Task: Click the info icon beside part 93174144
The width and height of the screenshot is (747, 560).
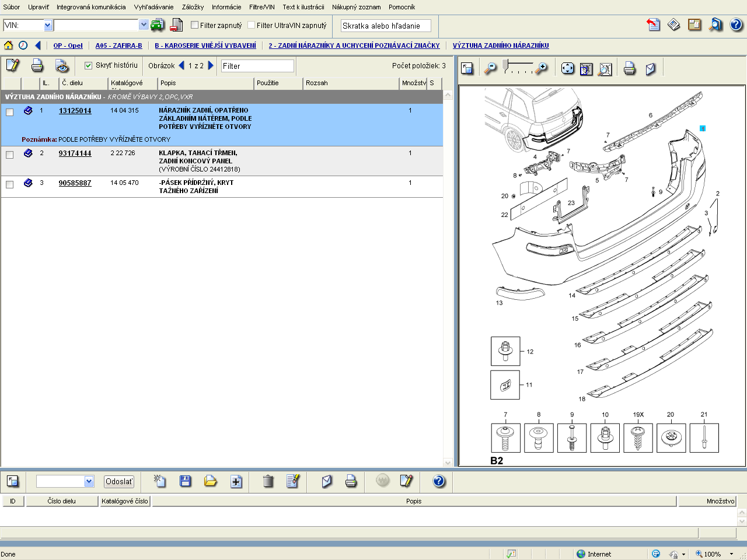Action: tap(28, 153)
